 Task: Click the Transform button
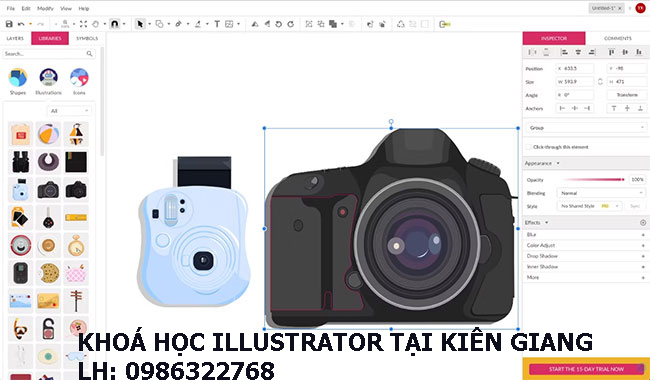click(627, 95)
